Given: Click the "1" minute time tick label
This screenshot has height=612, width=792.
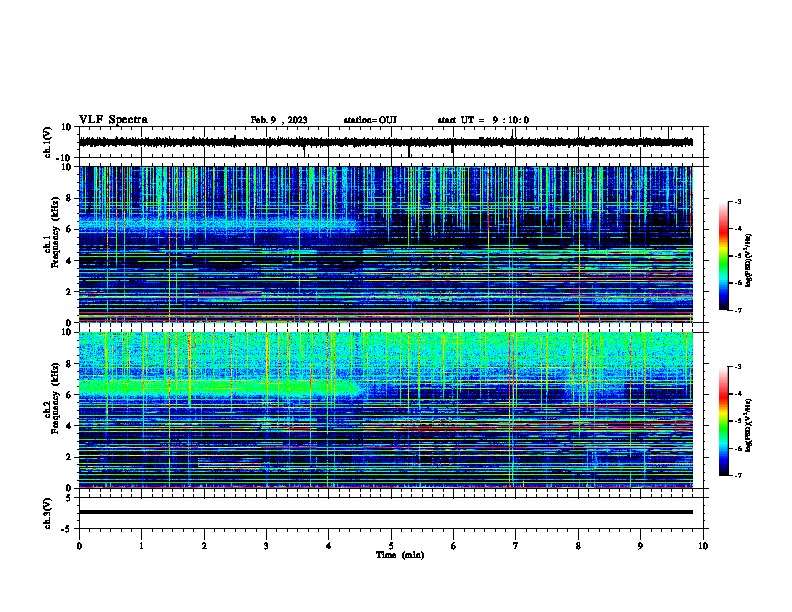Looking at the screenshot, I should click(141, 546).
